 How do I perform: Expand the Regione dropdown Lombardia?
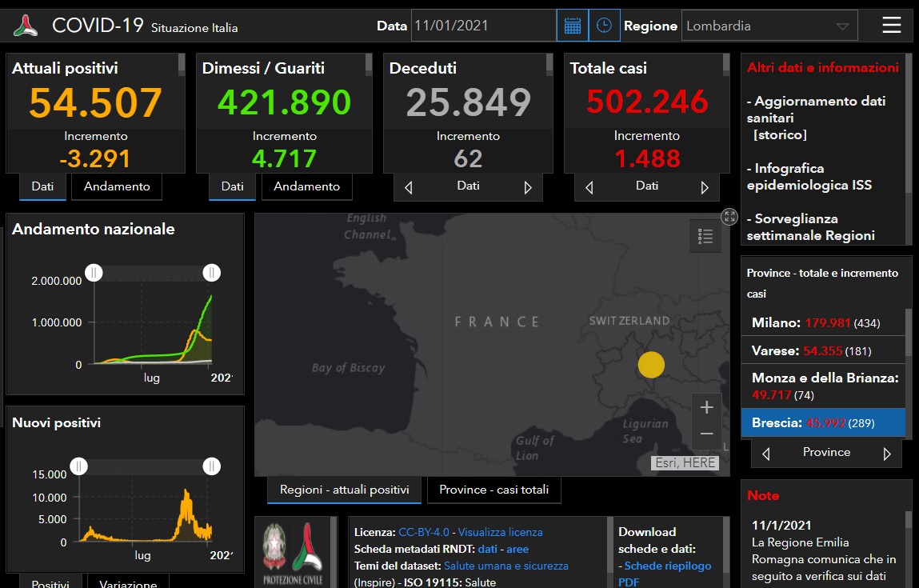[769, 26]
